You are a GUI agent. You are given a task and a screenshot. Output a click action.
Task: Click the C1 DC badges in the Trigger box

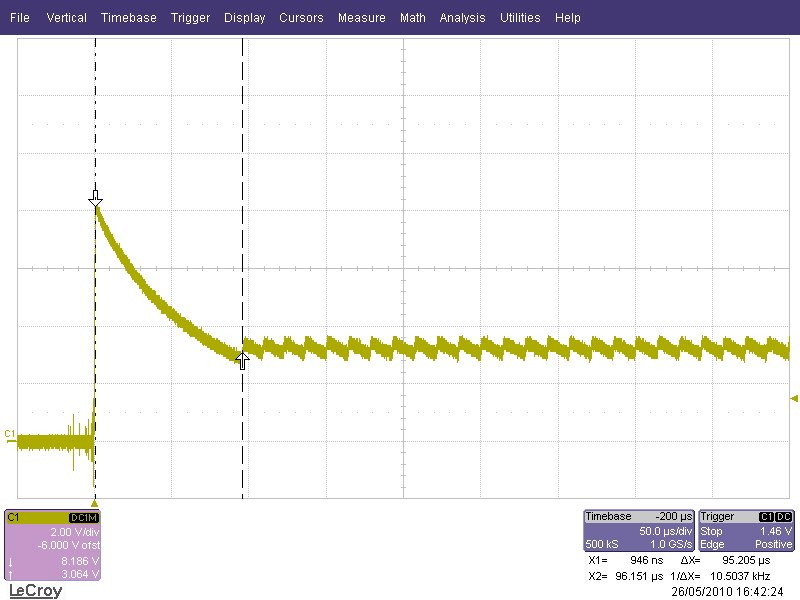coord(776,517)
